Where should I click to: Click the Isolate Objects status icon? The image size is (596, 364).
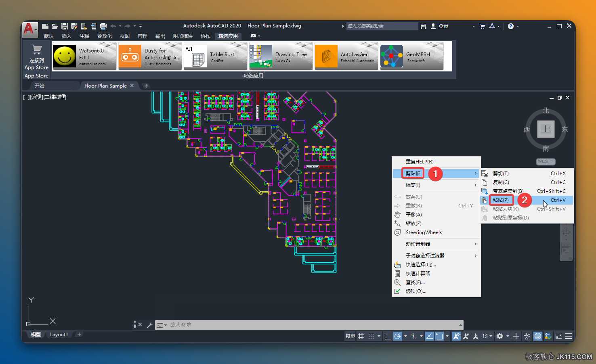click(527, 336)
